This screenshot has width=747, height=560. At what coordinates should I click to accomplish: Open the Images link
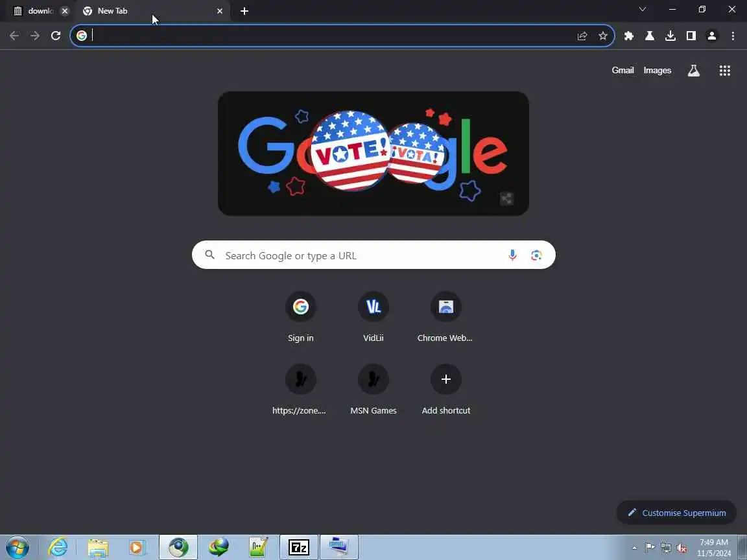657,71
